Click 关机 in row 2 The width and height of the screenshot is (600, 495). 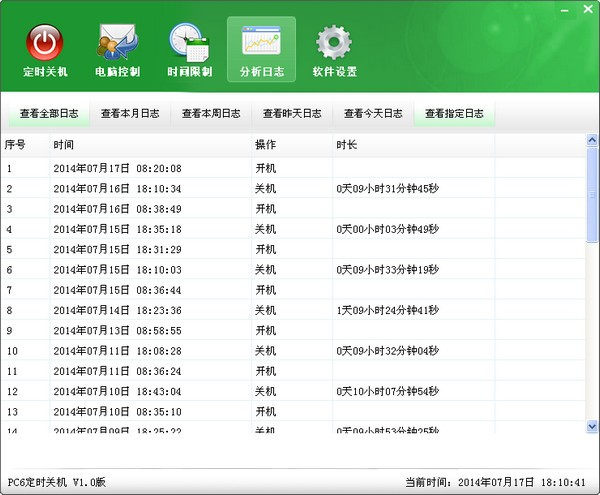(x=266, y=189)
